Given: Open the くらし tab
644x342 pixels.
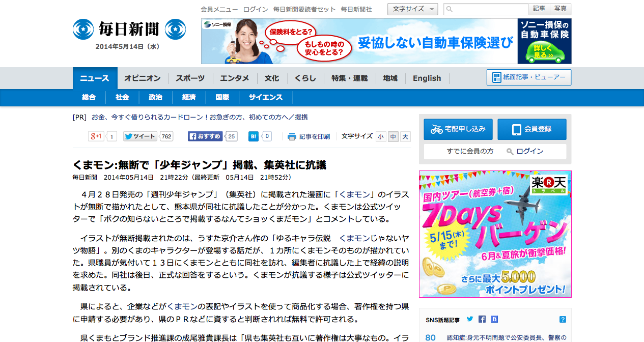Looking at the screenshot, I should tap(305, 78).
